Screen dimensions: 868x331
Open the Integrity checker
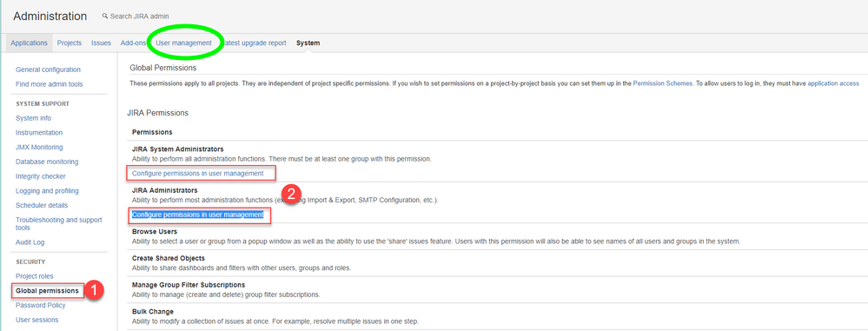pyautogui.click(x=41, y=176)
